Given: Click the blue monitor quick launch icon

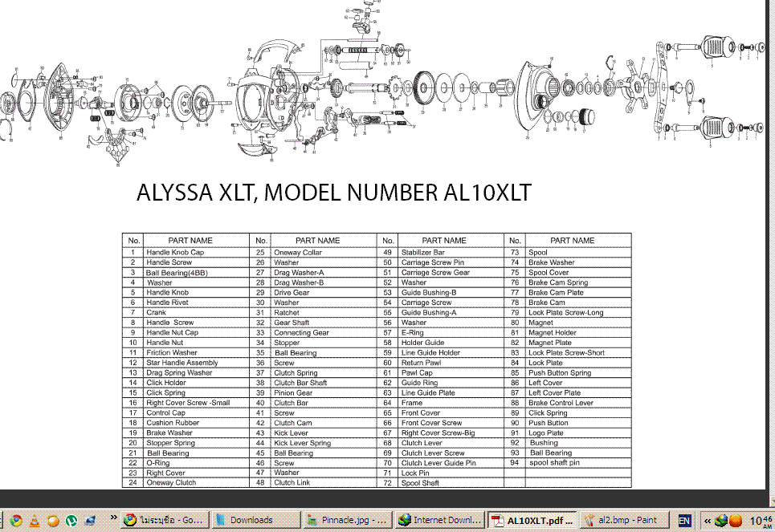Looking at the screenshot, I should click(91, 520).
